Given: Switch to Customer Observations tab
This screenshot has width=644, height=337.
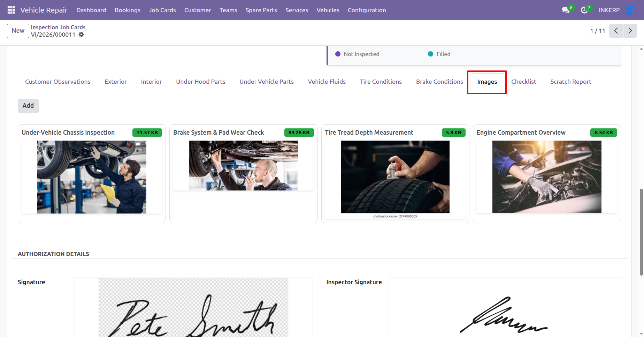Looking at the screenshot, I should (x=58, y=82).
